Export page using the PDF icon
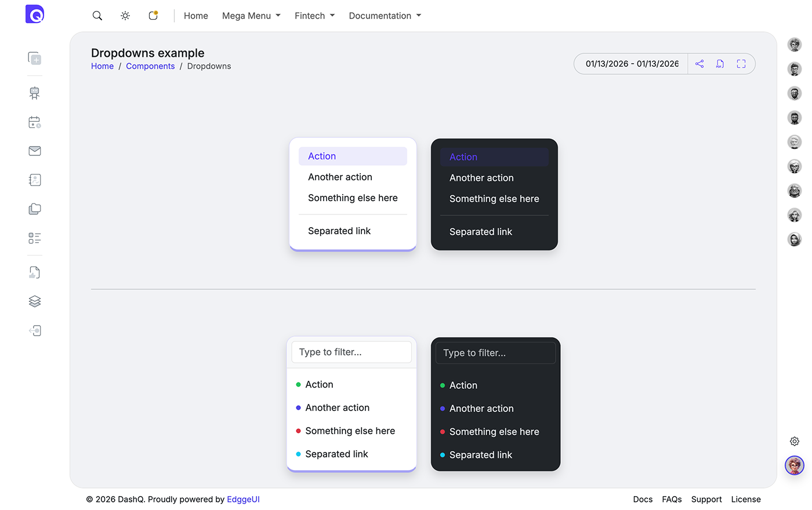 (x=720, y=64)
